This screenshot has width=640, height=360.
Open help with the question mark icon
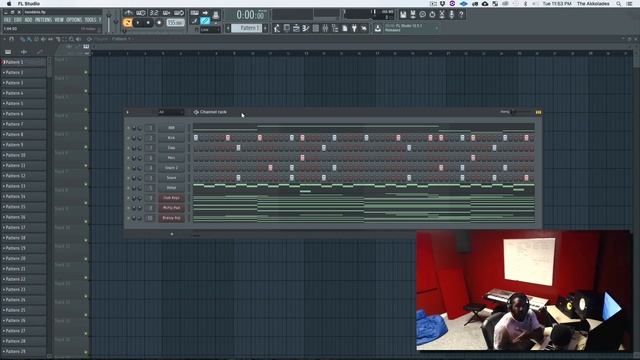click(461, 15)
